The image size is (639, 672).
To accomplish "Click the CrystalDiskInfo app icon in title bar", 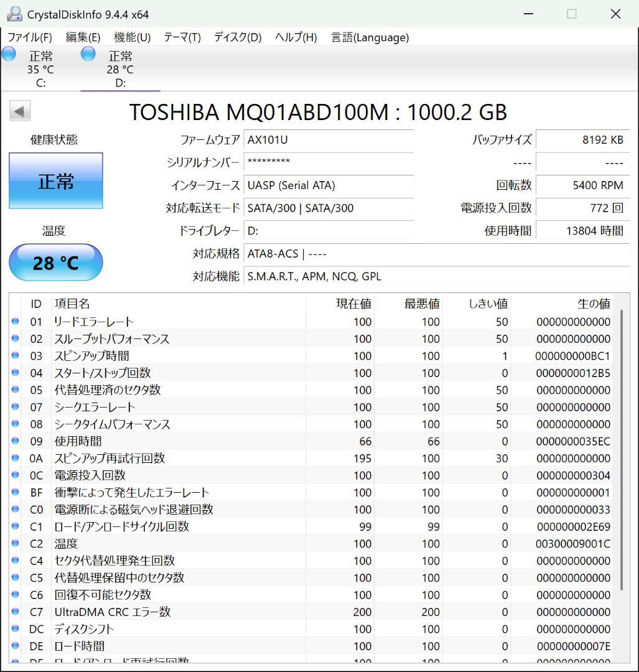I will (x=14, y=13).
